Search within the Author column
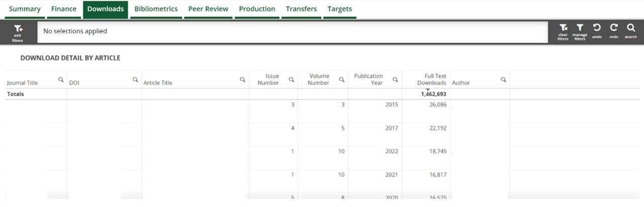The width and height of the screenshot is (644, 207). [x=503, y=79]
